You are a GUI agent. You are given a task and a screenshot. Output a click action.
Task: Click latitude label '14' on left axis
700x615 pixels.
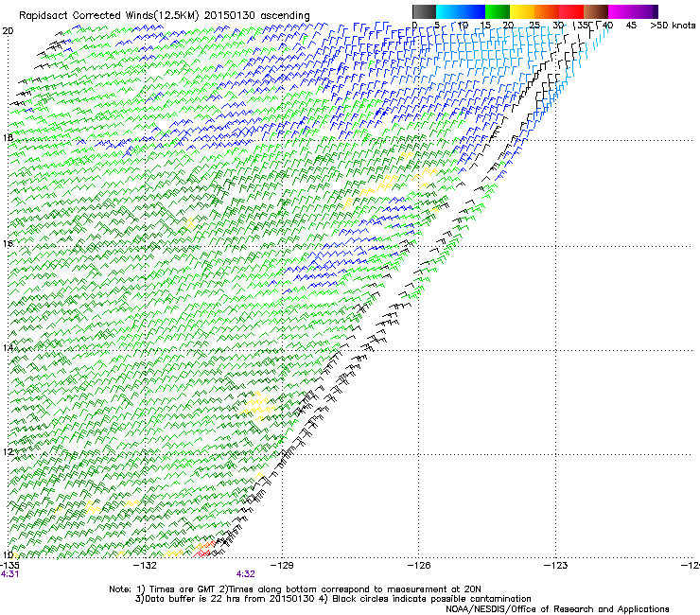[x=8, y=347]
